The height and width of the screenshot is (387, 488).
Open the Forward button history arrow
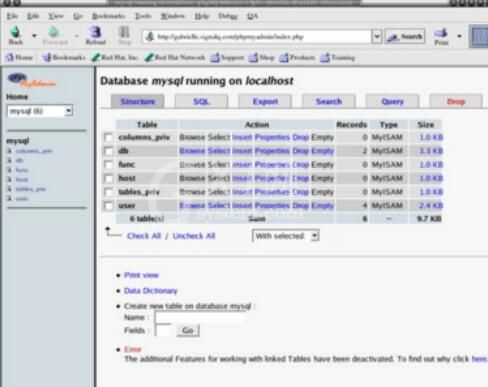click(77, 36)
